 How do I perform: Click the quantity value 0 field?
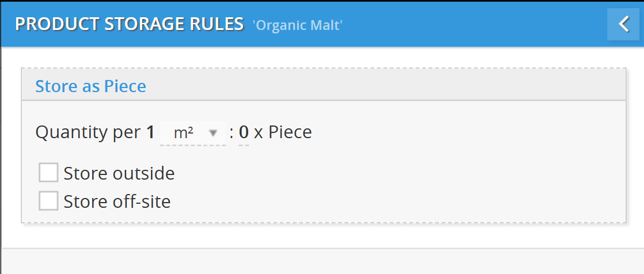(244, 133)
